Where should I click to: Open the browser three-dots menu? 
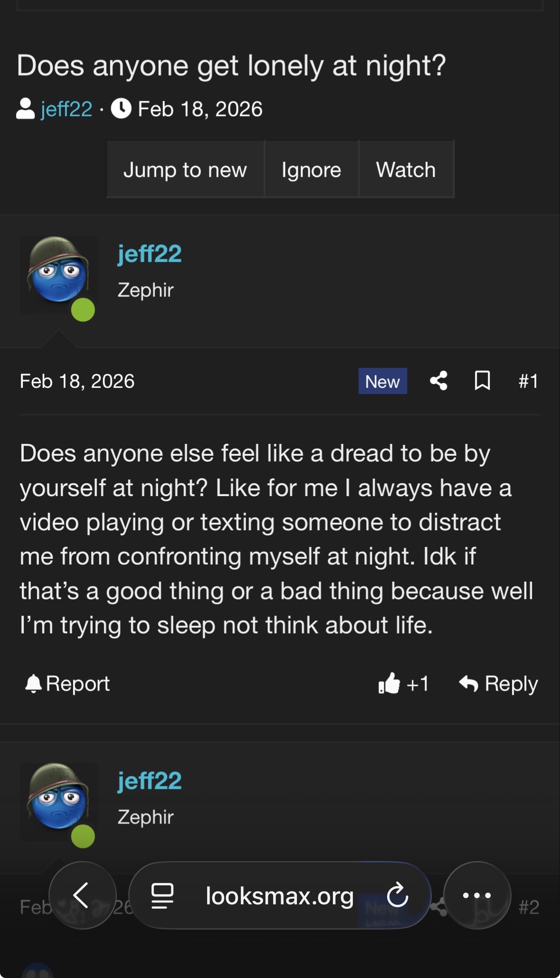pyautogui.click(x=477, y=895)
